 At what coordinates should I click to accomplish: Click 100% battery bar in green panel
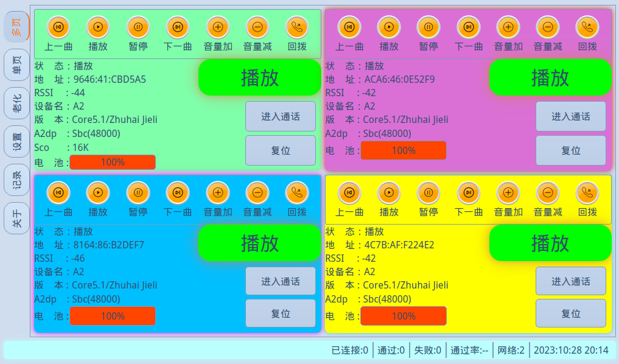(x=113, y=163)
